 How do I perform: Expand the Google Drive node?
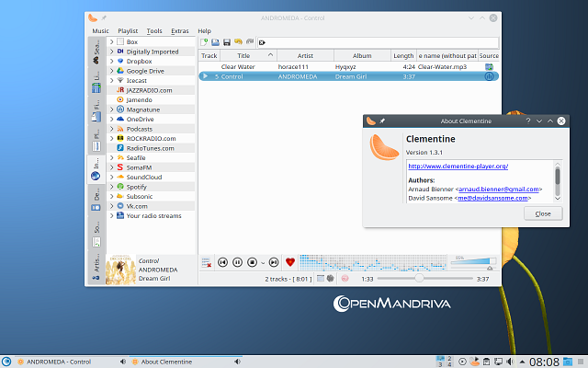(x=111, y=71)
